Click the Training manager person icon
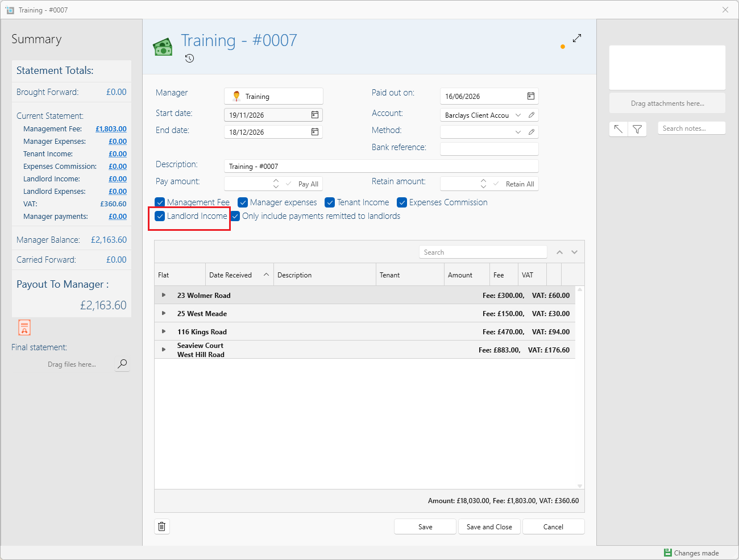Viewport: 739px width, 560px height. pyautogui.click(x=237, y=96)
